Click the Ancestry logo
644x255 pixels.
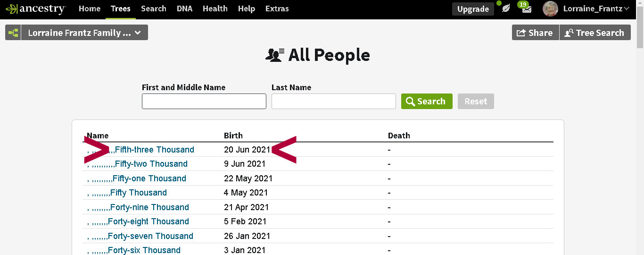tap(36, 9)
